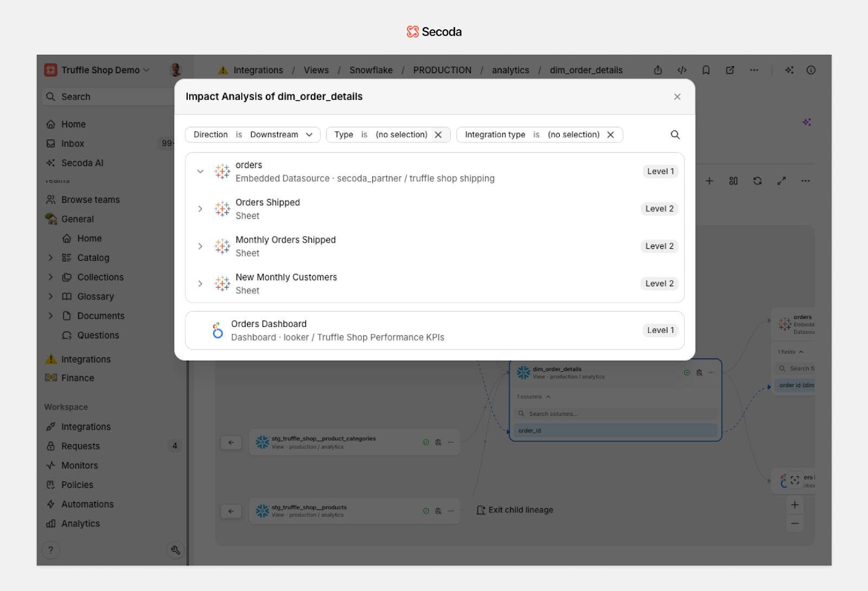Click Integrations breadcrumb
868x591 pixels.
coord(258,70)
